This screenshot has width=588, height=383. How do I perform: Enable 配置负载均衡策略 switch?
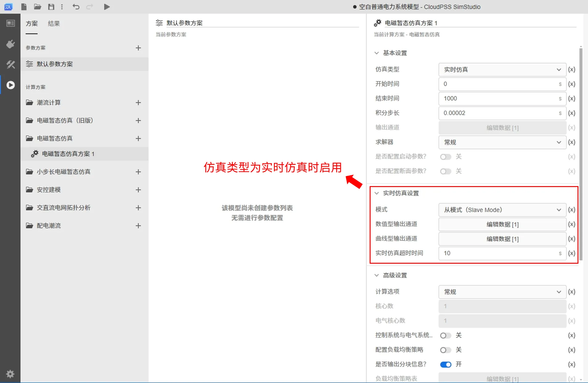[445, 350]
